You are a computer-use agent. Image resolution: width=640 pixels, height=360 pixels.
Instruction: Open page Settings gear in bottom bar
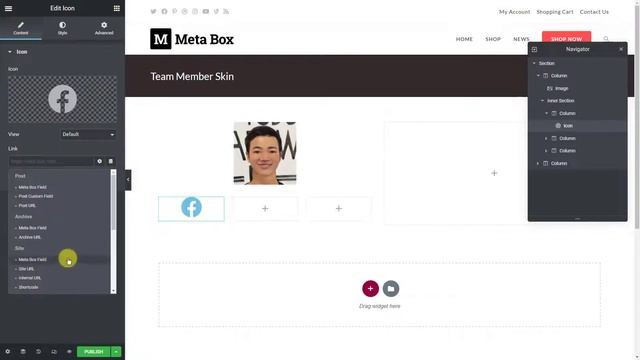point(7,351)
